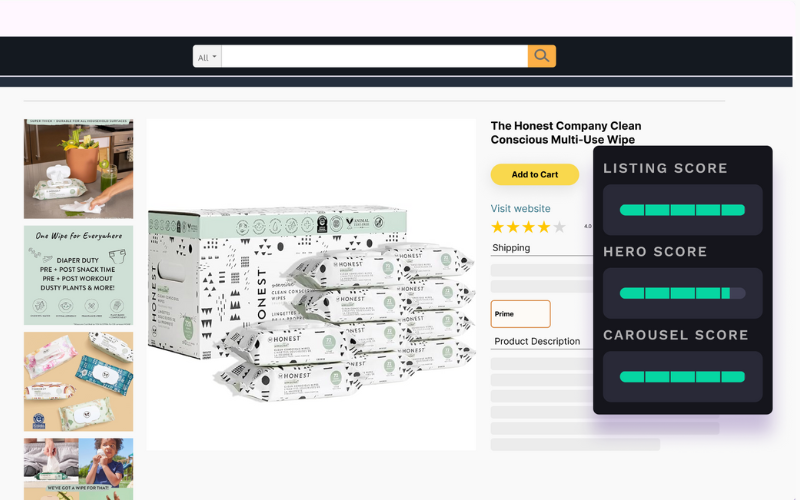800x500 pixels.
Task: Click the Honest Company product title
Action: 566,133
